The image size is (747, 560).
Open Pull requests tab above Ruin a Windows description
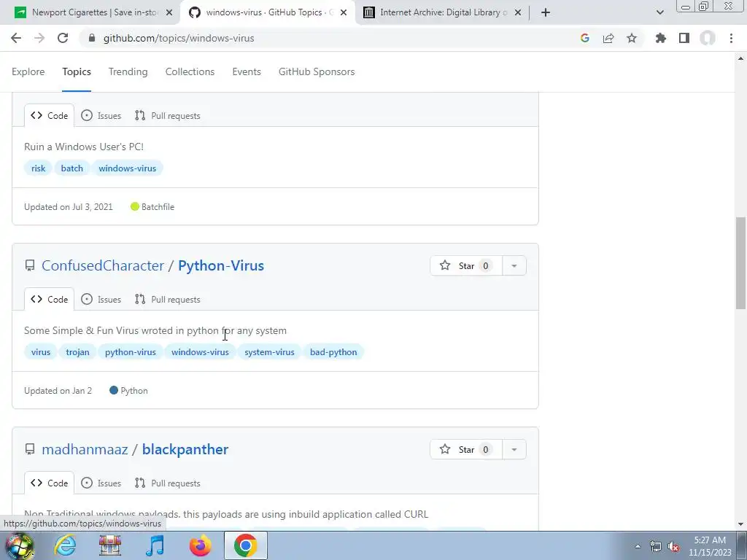tap(167, 116)
